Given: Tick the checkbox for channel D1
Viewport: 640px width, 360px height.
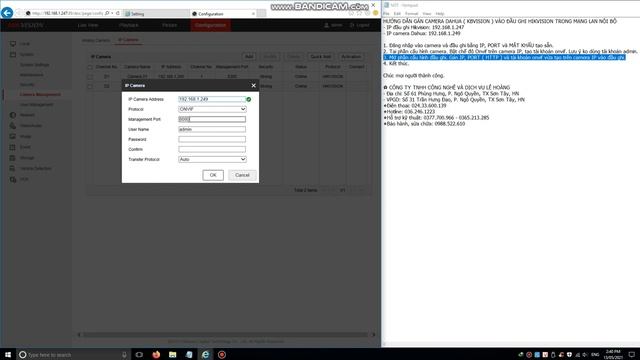Looking at the screenshot, I should pyautogui.click(x=90, y=76).
